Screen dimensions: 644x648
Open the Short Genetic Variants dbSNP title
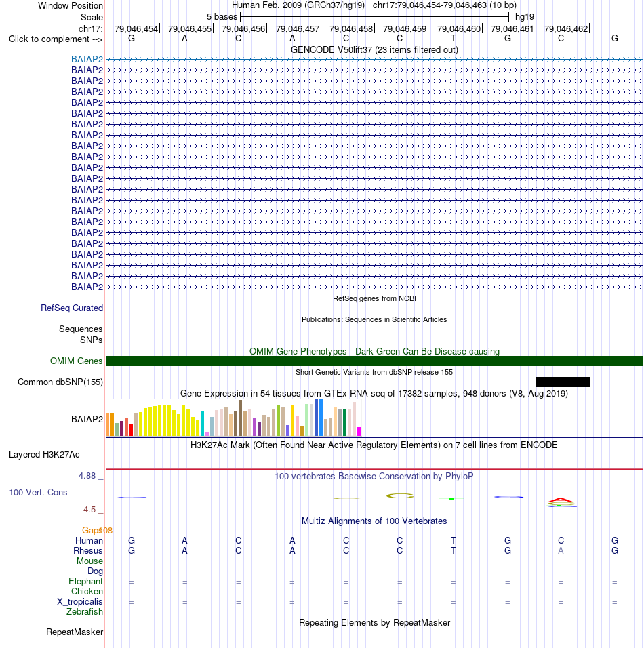pos(374,372)
